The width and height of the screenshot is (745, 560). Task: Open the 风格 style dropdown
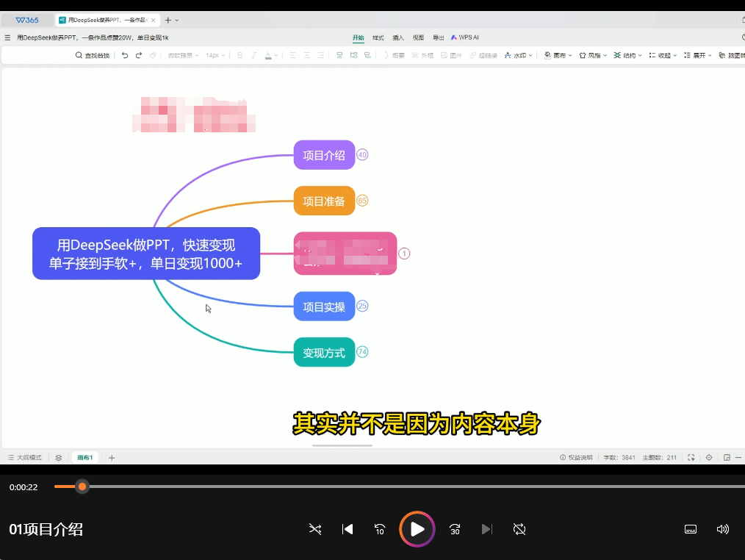tap(593, 55)
